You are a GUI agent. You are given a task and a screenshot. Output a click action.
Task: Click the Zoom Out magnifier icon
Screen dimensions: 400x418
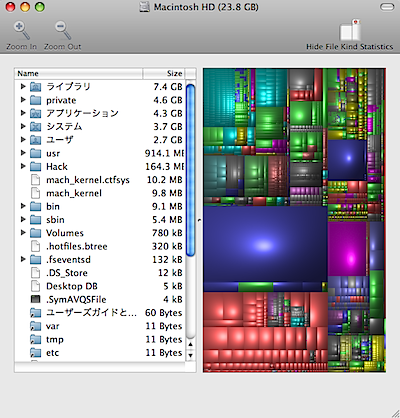pos(63,31)
